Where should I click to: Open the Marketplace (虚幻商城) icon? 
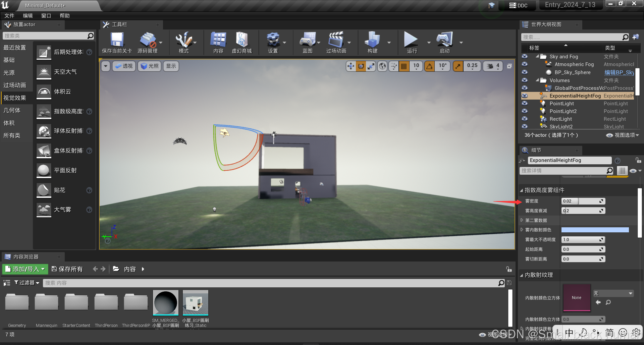click(241, 40)
